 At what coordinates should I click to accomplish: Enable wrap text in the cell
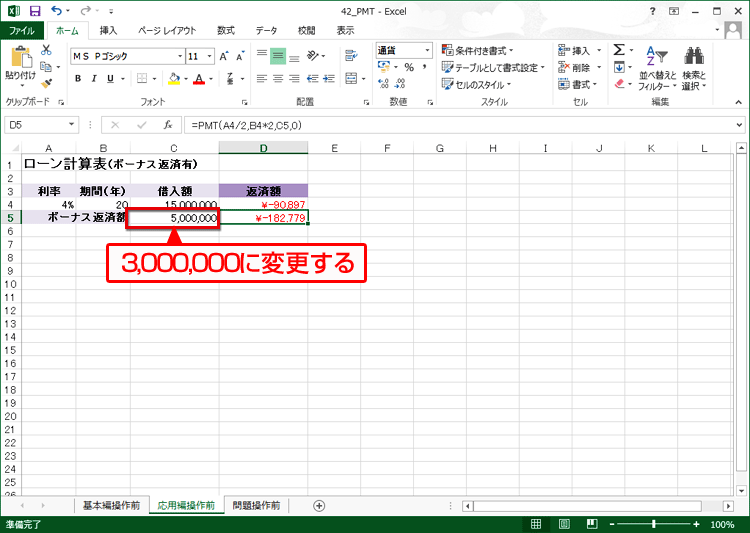pos(352,56)
